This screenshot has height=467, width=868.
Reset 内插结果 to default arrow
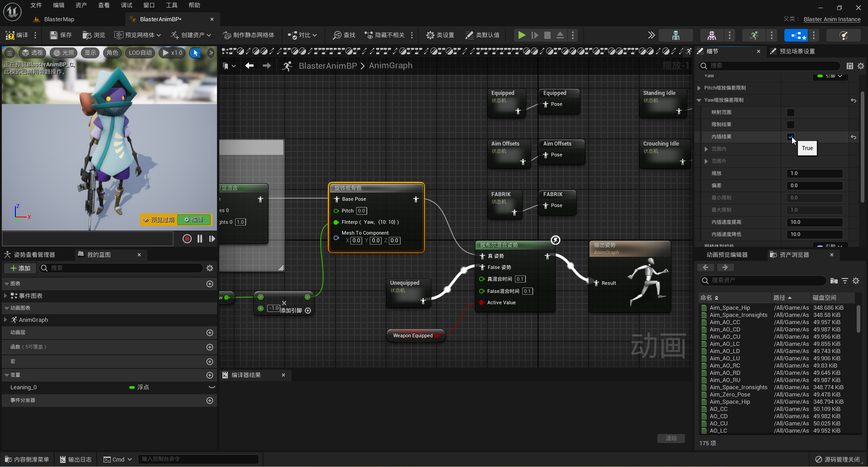click(854, 137)
